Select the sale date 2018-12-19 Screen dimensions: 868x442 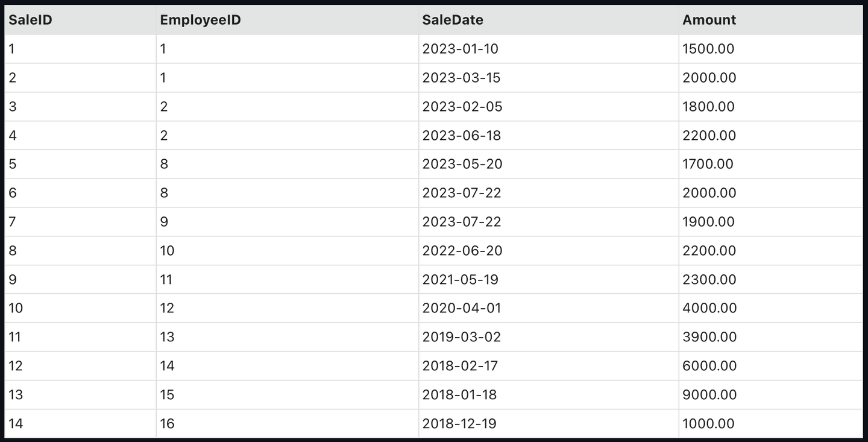(x=459, y=424)
